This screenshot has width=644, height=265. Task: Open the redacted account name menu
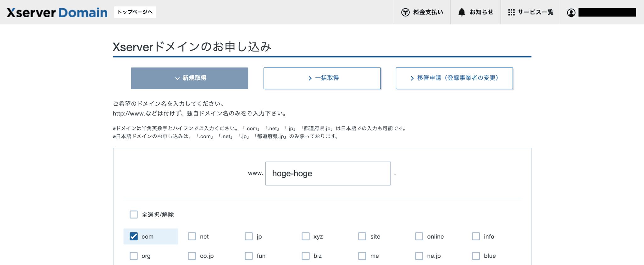coord(607,12)
